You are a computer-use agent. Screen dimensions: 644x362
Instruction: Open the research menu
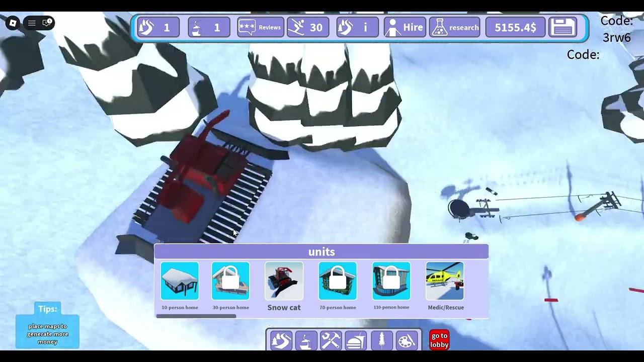point(455,27)
